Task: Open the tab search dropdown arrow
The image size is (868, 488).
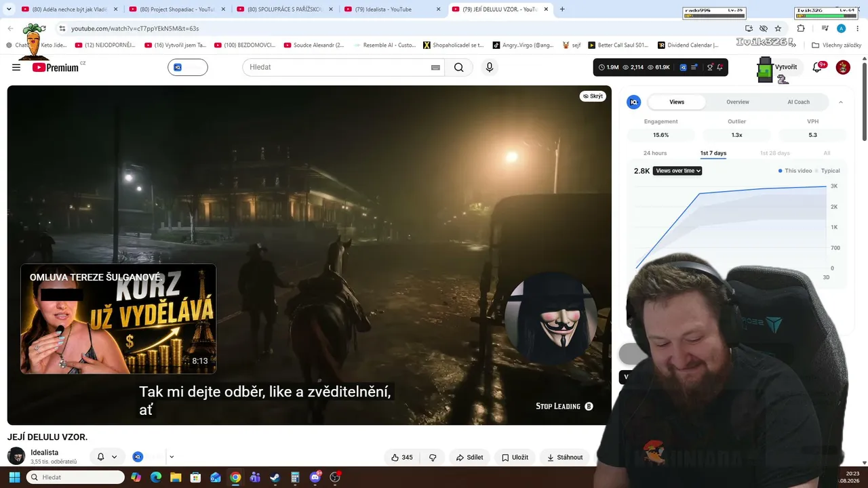Action: click(x=9, y=9)
